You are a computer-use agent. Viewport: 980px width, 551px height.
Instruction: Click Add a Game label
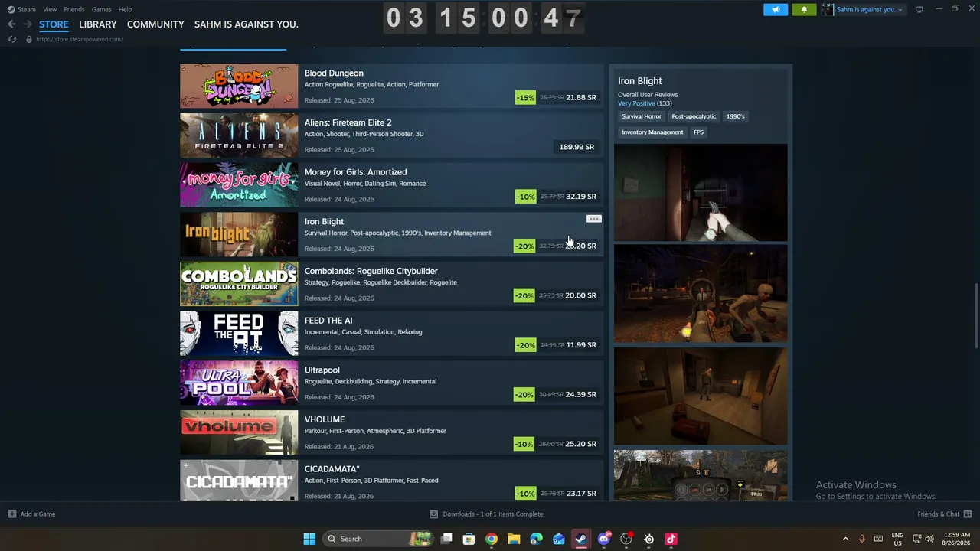[x=38, y=514]
